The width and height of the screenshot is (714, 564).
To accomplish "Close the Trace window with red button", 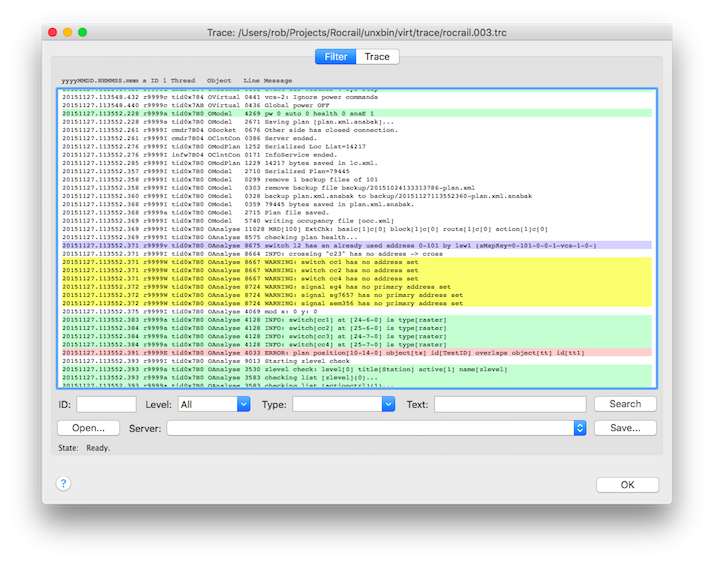I will [x=52, y=33].
